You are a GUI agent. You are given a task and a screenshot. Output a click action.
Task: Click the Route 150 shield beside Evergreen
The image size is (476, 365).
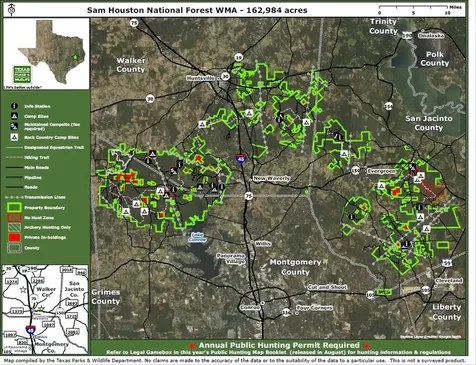point(355,170)
